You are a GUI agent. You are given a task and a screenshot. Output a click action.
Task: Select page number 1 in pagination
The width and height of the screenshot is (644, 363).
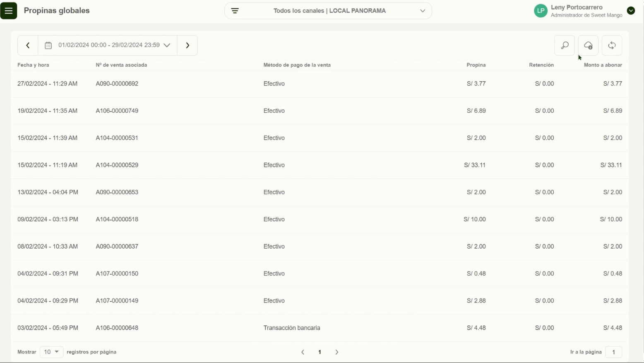[320, 352]
